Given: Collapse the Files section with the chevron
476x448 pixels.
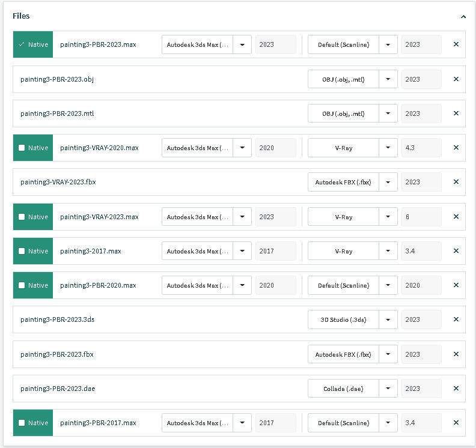Looking at the screenshot, I should click(463, 17).
